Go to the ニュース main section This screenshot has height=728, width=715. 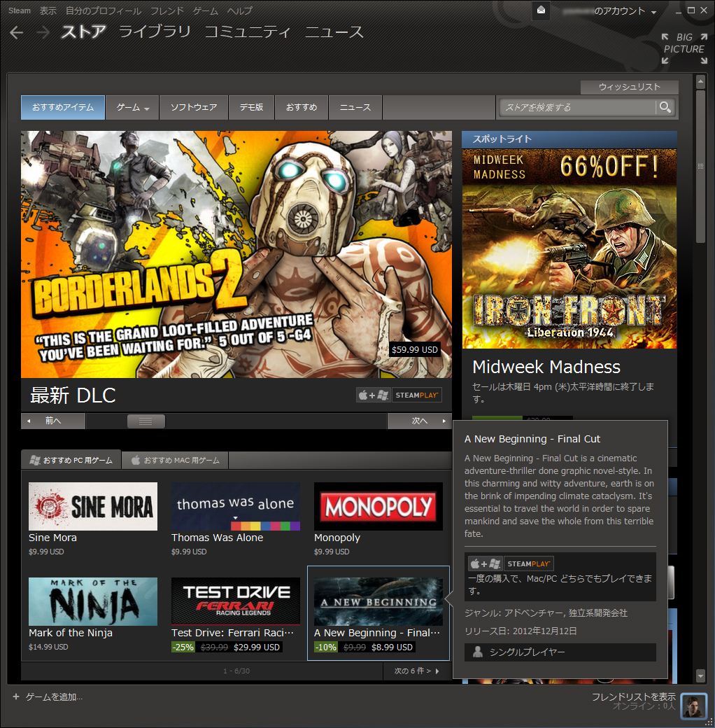coord(334,31)
